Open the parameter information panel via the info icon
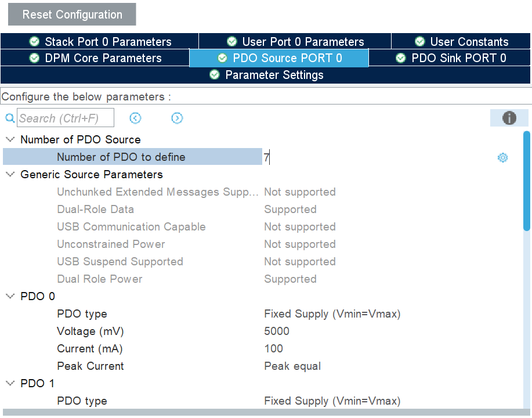Viewport: 532px width, 418px height. [x=509, y=117]
